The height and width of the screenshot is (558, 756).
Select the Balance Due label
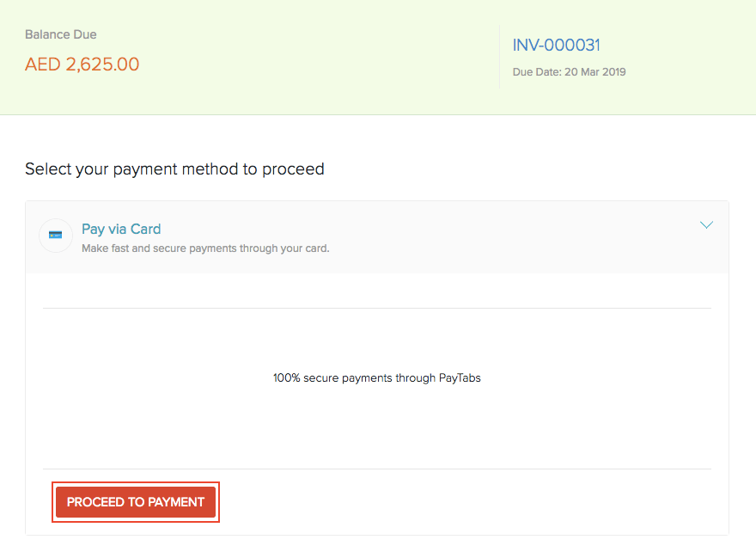point(60,34)
